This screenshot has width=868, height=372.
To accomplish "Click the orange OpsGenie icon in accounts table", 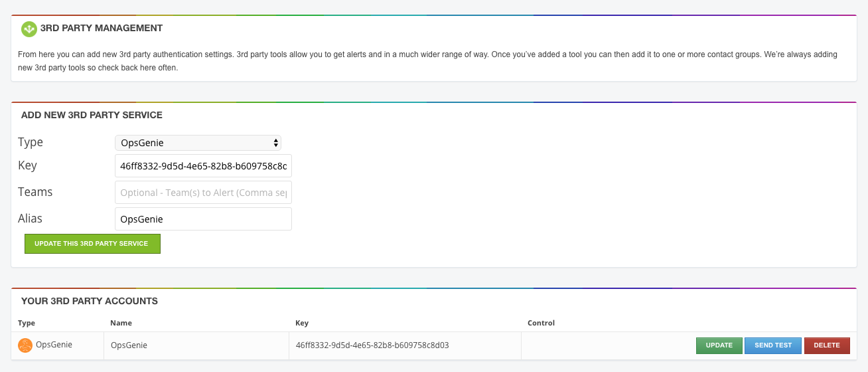I will pyautogui.click(x=25, y=345).
